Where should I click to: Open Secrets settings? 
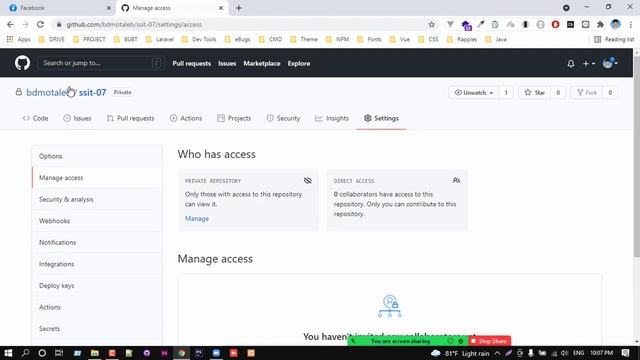click(97, 329)
